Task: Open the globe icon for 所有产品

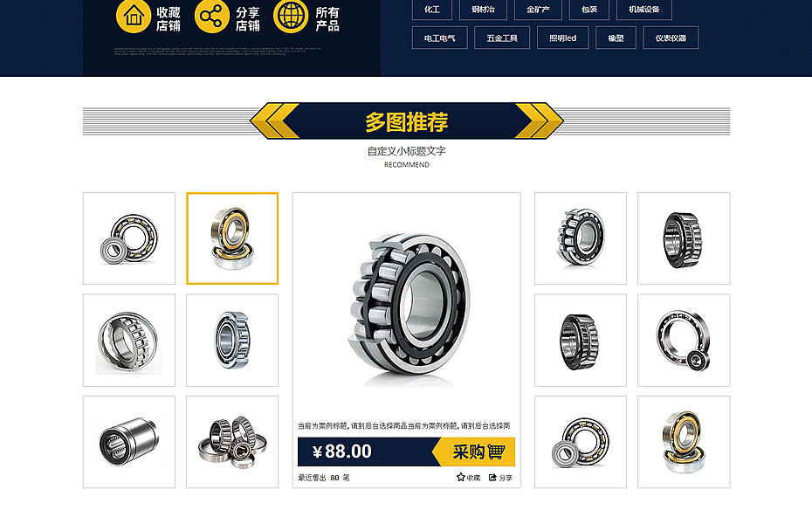Action: [291, 16]
